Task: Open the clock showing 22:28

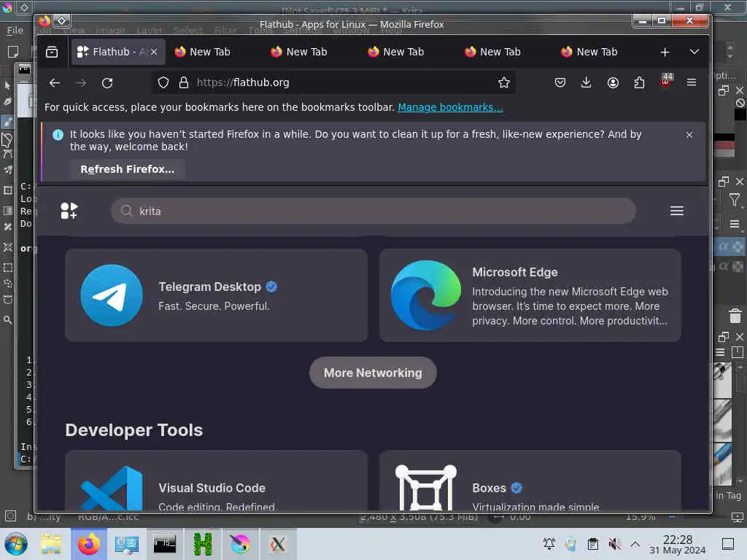Action: click(x=678, y=544)
